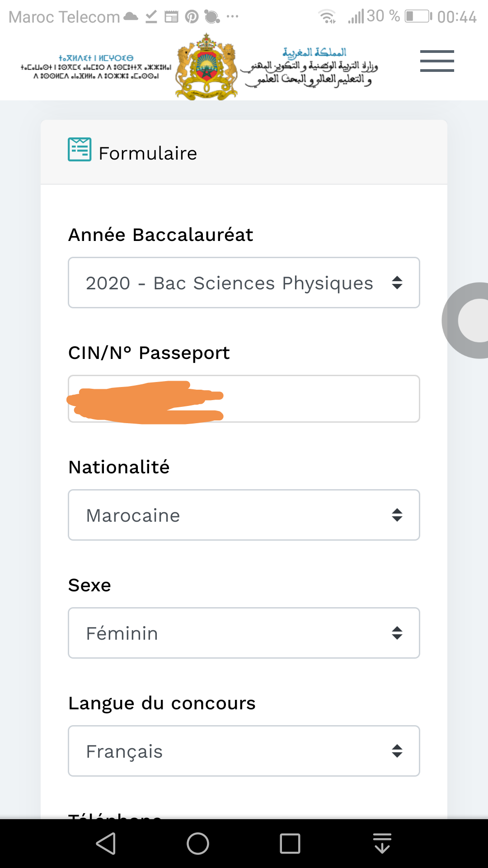Image resolution: width=488 pixels, height=868 pixels.
Task: Tap the Formulaire heading text
Action: coord(148,153)
